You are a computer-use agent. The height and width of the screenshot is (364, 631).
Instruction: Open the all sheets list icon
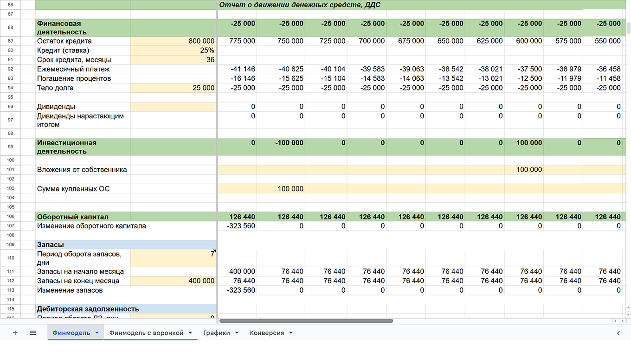pos(33,333)
